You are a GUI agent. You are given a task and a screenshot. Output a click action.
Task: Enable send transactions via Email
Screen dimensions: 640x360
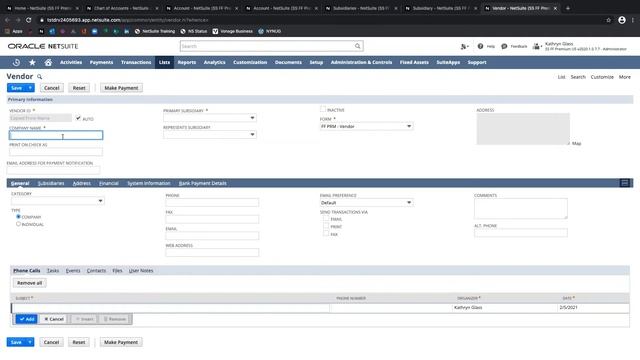(326, 219)
